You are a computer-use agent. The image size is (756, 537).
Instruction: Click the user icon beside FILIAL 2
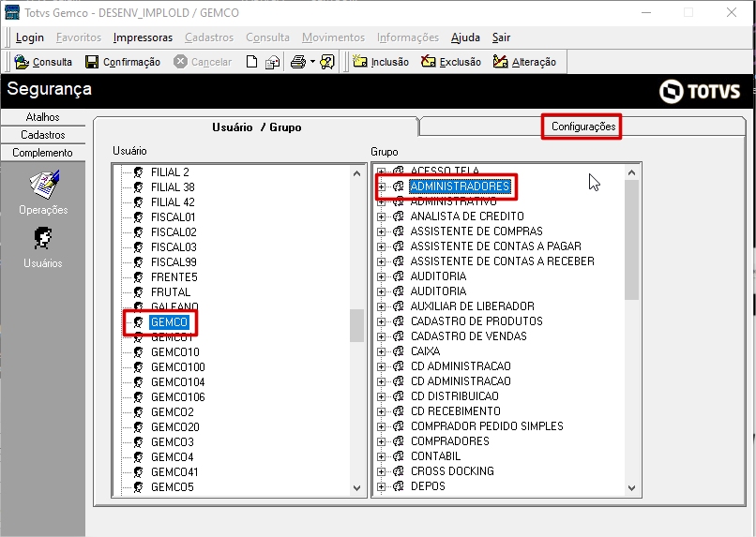point(139,172)
